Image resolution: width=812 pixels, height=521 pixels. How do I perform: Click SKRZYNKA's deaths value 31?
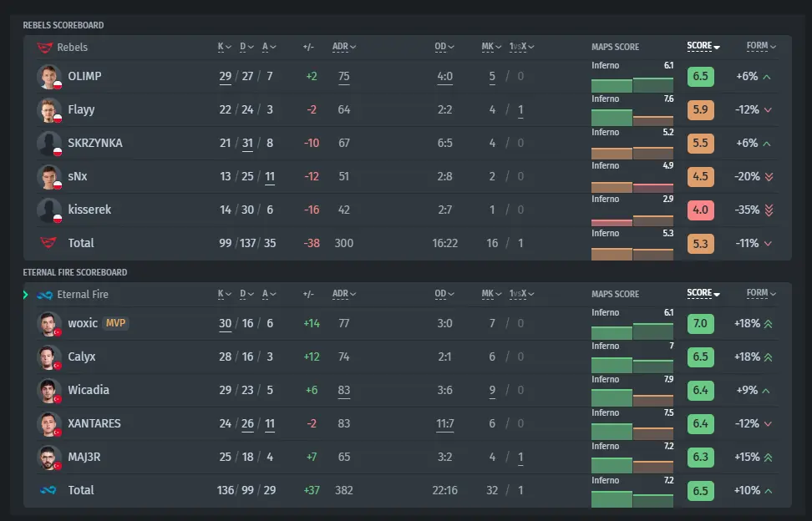[x=247, y=144]
